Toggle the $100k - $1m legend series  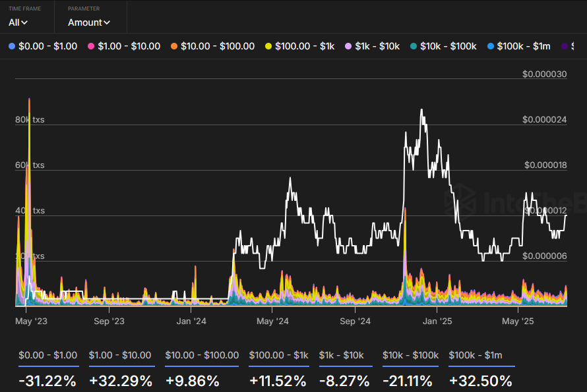(x=519, y=46)
